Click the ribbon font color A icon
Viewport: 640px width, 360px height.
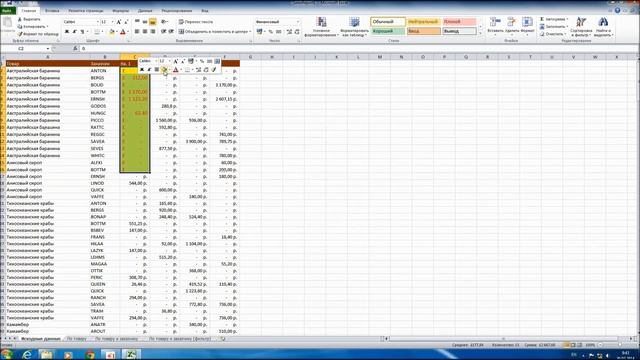point(122,32)
